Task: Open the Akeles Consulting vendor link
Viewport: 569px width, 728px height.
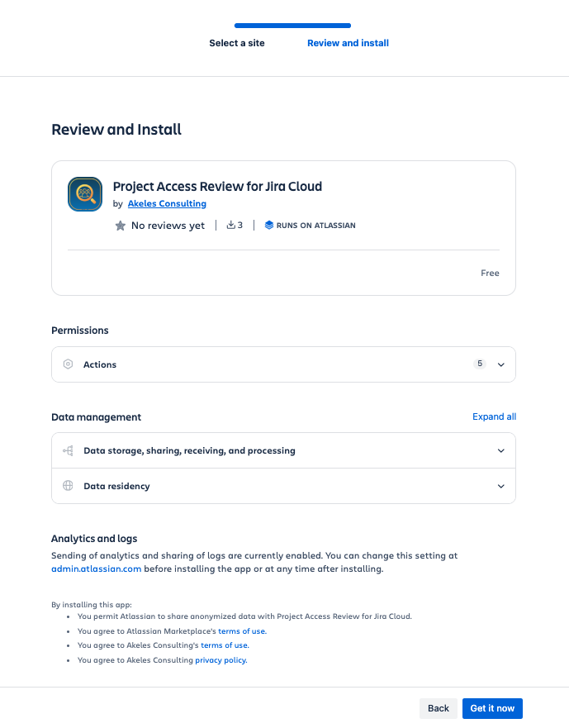Action: (x=167, y=203)
